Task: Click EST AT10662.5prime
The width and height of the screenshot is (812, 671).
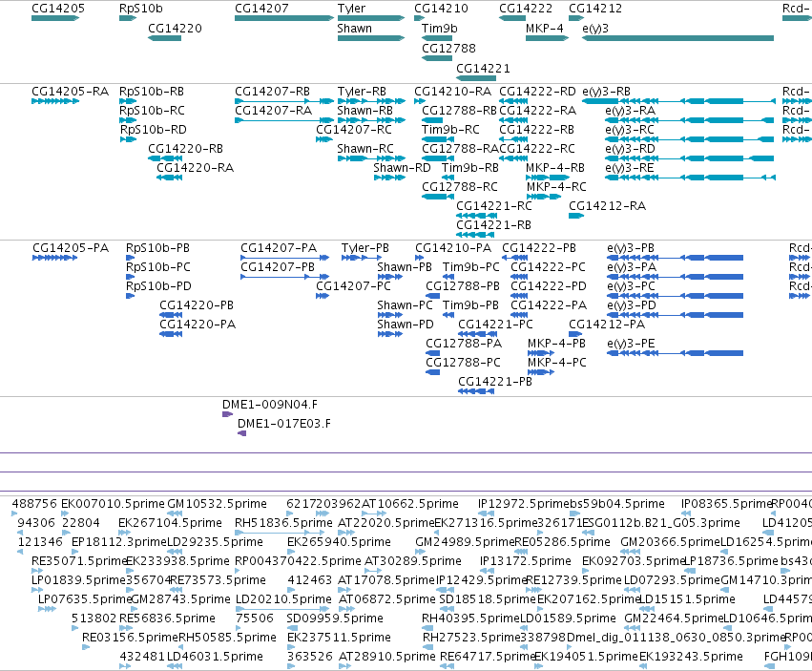Action: tap(410, 504)
